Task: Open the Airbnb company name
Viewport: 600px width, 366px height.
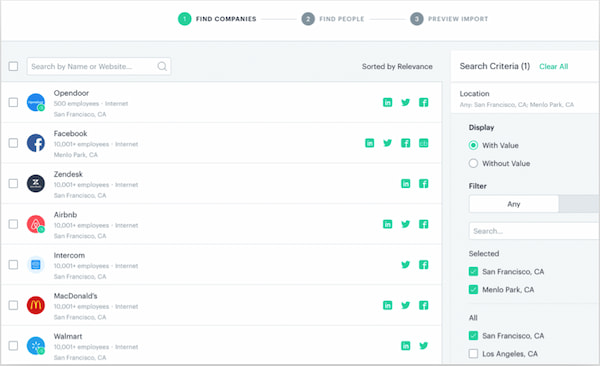Action: click(65, 215)
